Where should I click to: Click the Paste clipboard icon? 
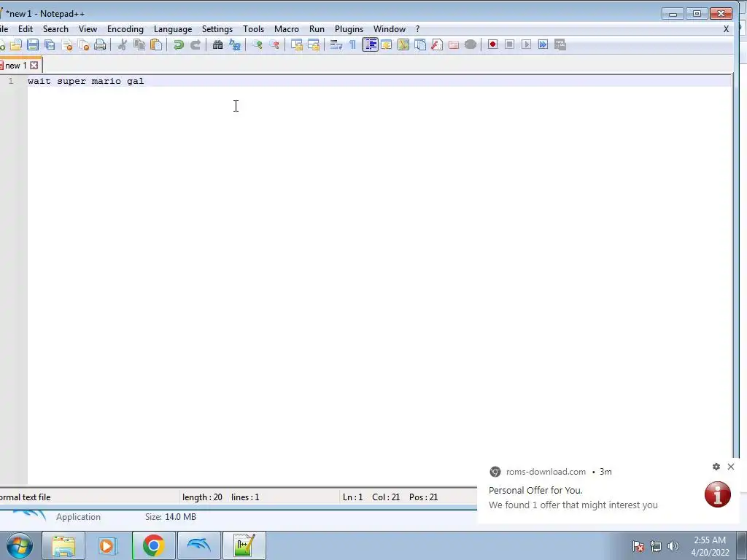pos(156,44)
